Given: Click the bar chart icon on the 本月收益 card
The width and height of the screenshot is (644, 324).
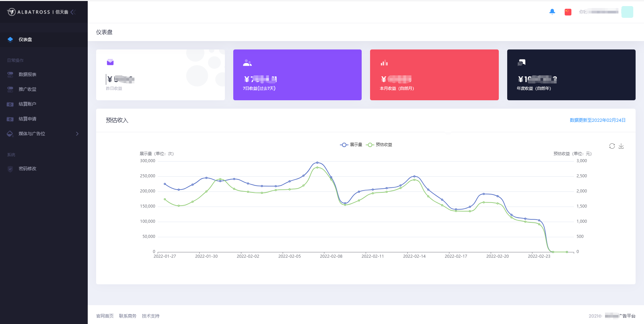Looking at the screenshot, I should pyautogui.click(x=384, y=63).
